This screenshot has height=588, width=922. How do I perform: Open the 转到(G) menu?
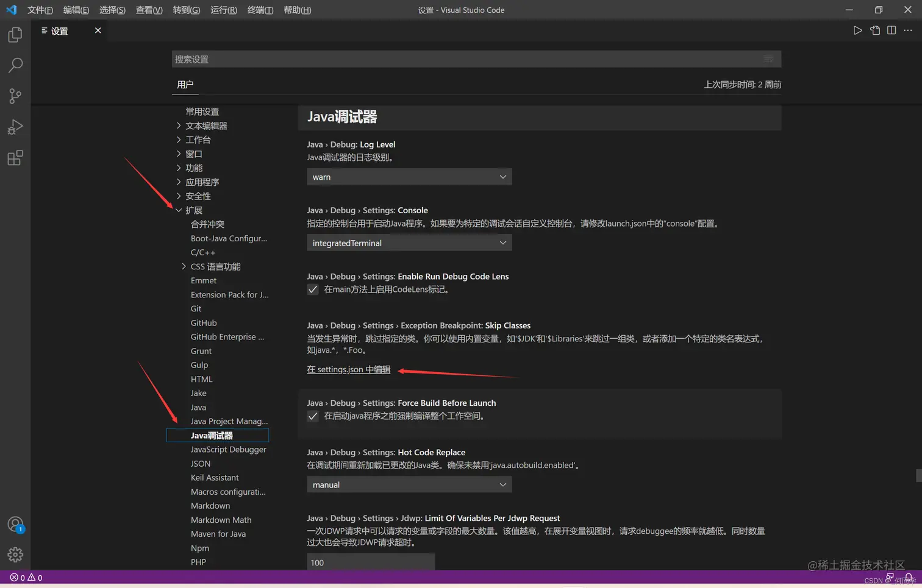[x=186, y=10]
